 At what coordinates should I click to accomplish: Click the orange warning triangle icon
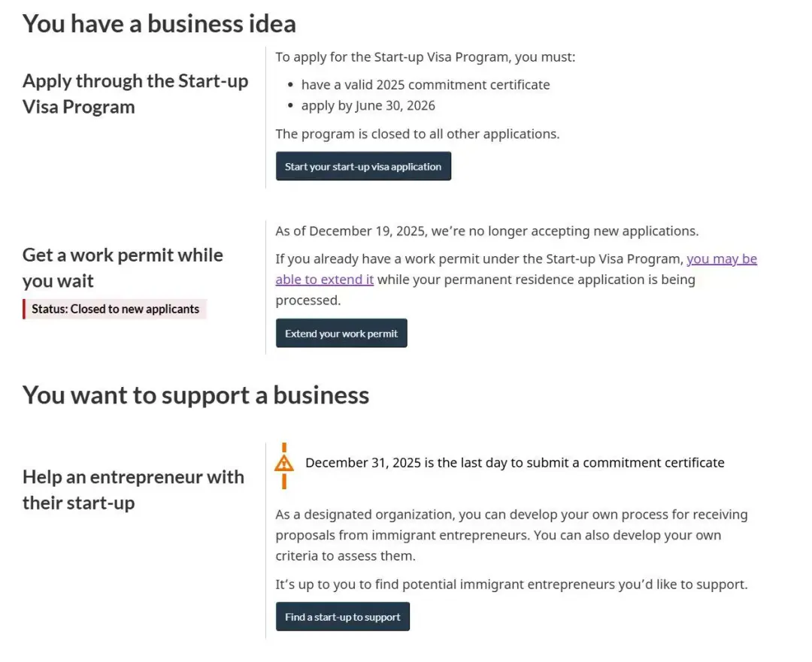284,463
